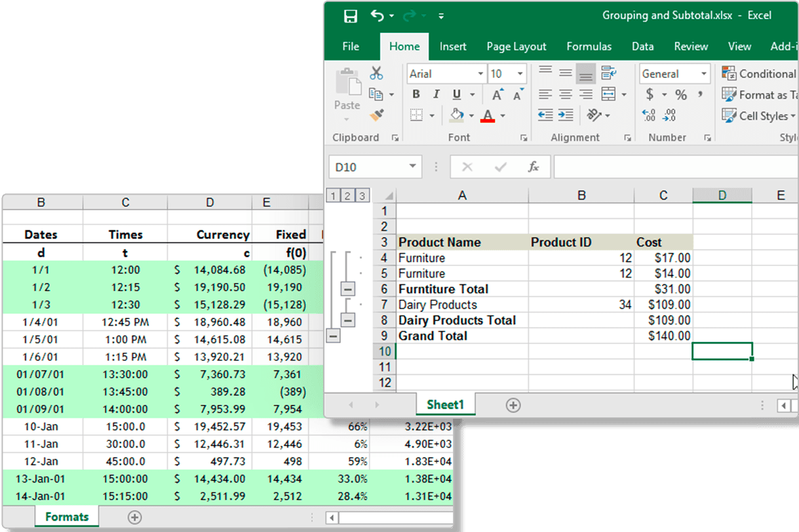Screen dimensions: 799x532
Task: Click the Fill Color paint bucket
Action: click(457, 115)
